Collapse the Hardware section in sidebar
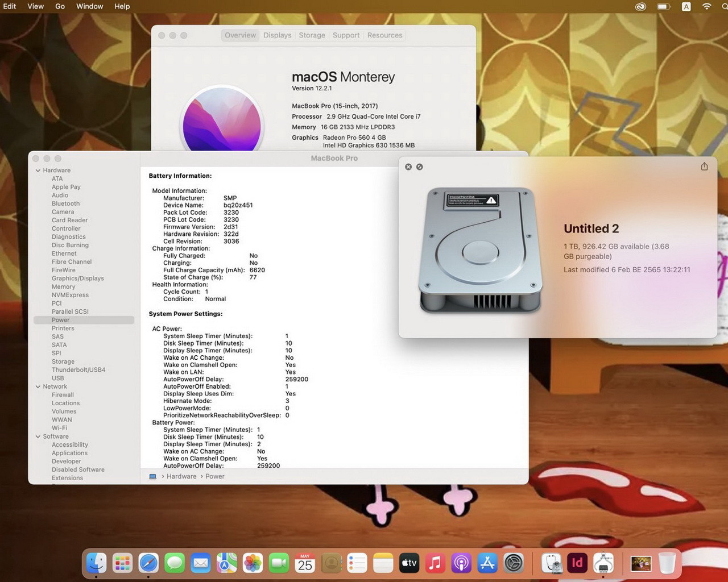The height and width of the screenshot is (582, 728). point(38,171)
